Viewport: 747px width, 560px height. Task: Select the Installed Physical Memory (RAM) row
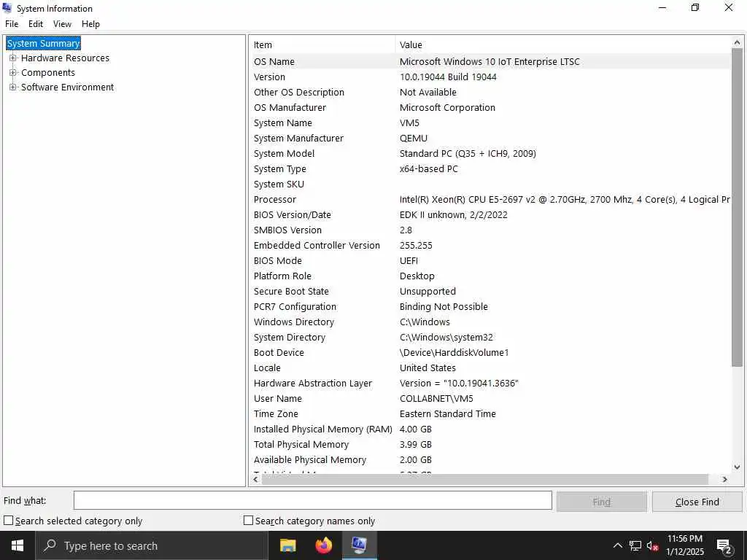point(490,429)
